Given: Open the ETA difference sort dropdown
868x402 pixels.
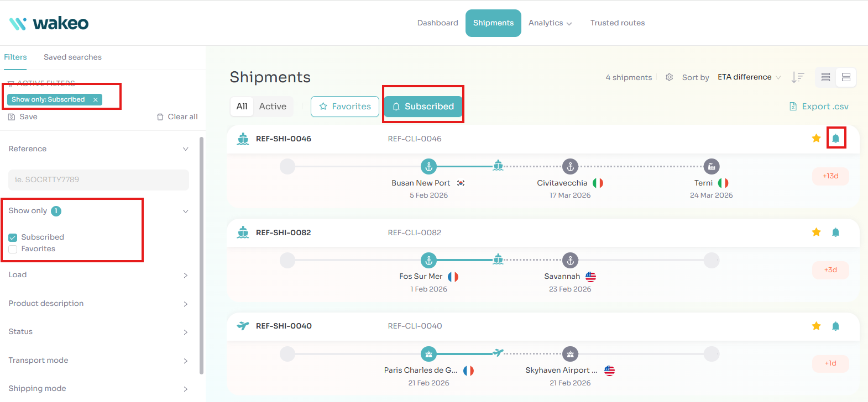Looking at the screenshot, I should point(749,77).
